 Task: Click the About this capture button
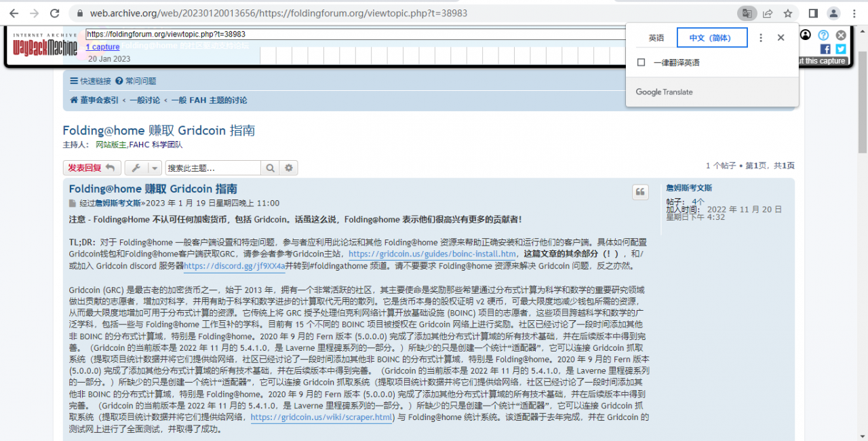(823, 60)
